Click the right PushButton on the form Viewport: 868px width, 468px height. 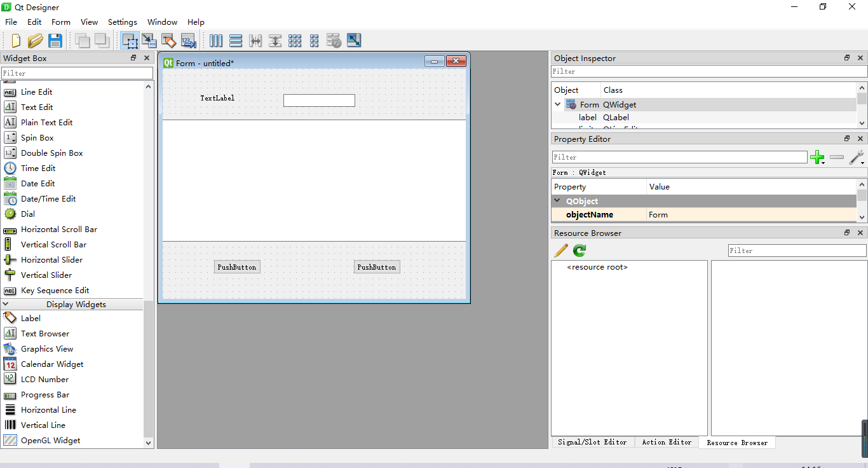[377, 267]
